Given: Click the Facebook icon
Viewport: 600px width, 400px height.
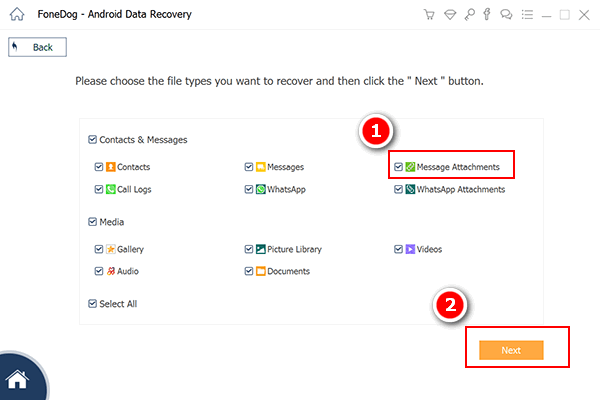Looking at the screenshot, I should click(x=487, y=15).
